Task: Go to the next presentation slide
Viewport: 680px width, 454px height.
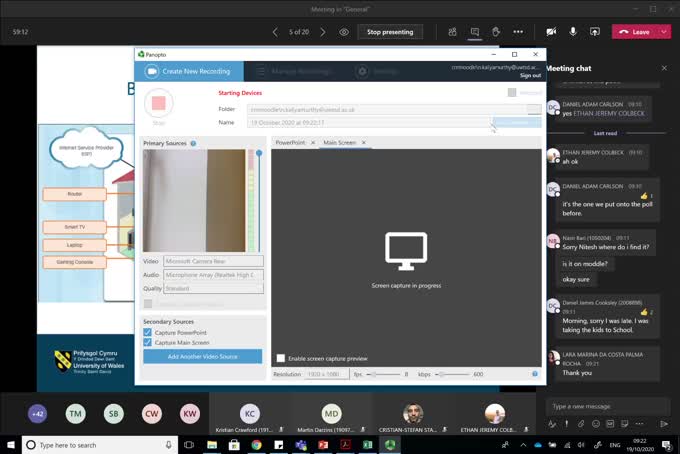Action: point(325,32)
